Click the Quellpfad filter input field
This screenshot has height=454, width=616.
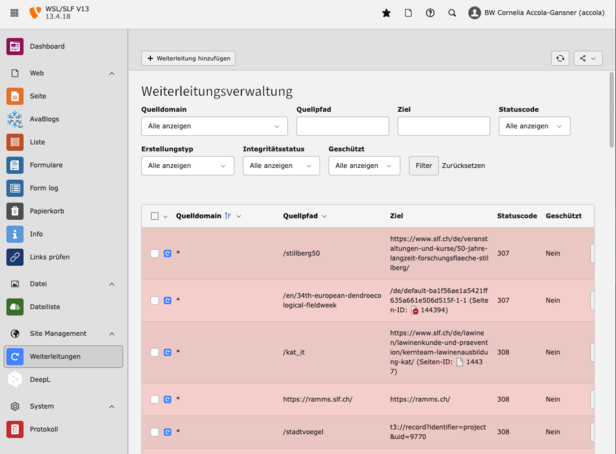(x=342, y=126)
